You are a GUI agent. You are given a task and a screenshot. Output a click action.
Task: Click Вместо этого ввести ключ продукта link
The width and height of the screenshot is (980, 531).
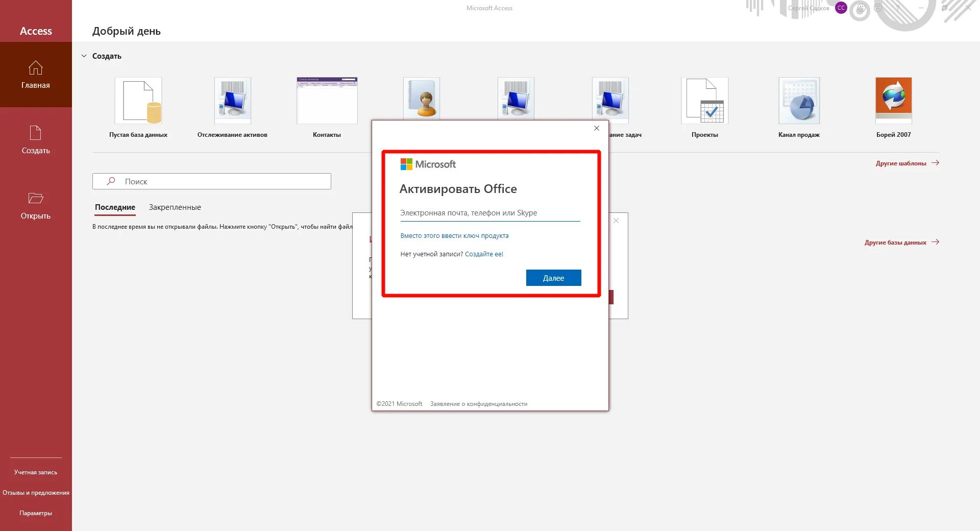(454, 236)
